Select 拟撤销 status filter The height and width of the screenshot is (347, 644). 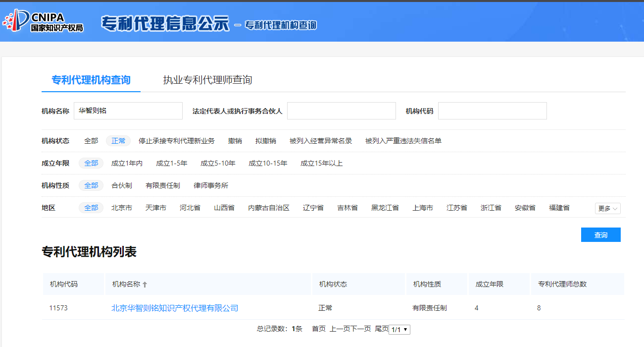[266, 141]
